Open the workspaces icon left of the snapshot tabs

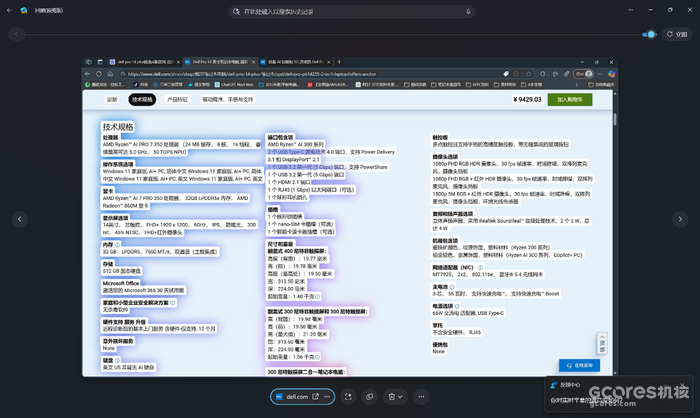[x=89, y=62]
